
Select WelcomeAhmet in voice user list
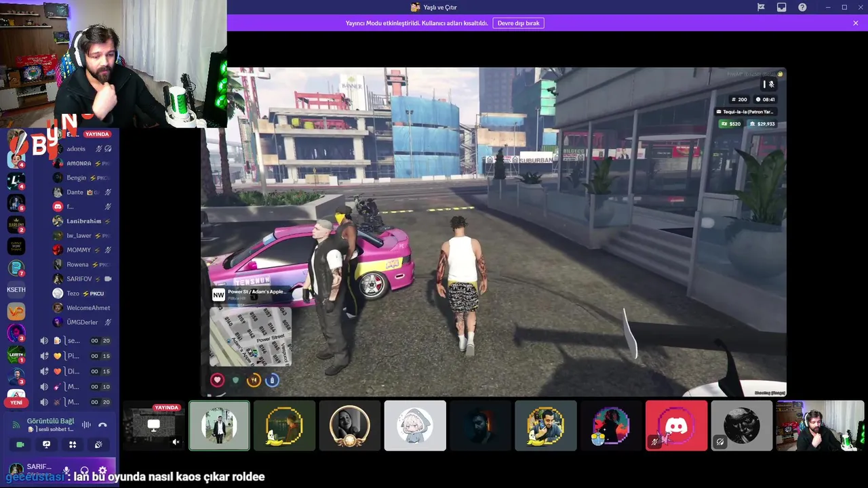[x=82, y=308]
